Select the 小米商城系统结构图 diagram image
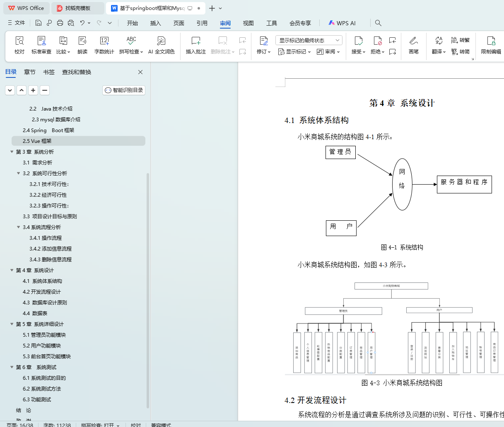The height and width of the screenshot is (427, 504). (x=394, y=328)
